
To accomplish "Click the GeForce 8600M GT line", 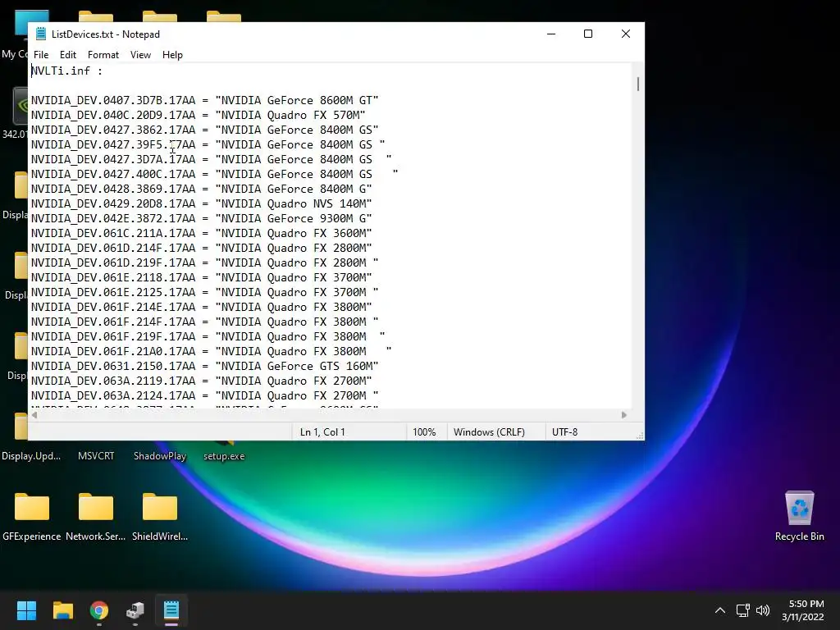I will coord(204,100).
